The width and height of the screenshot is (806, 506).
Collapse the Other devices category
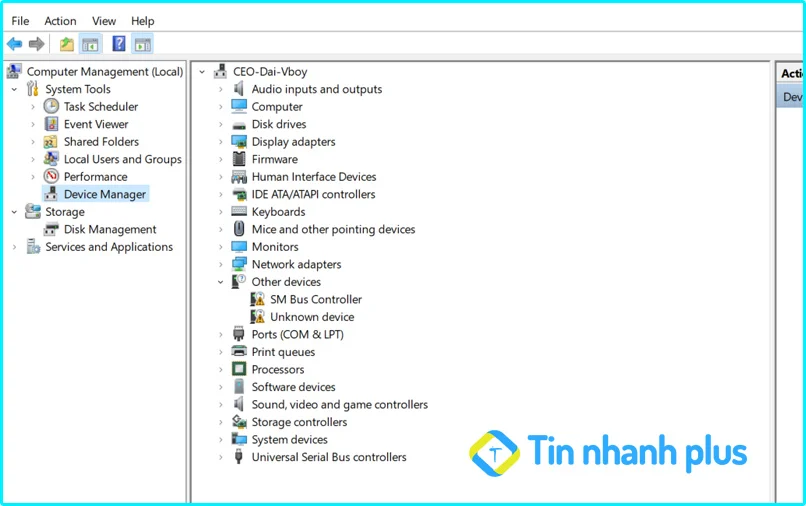(x=221, y=282)
